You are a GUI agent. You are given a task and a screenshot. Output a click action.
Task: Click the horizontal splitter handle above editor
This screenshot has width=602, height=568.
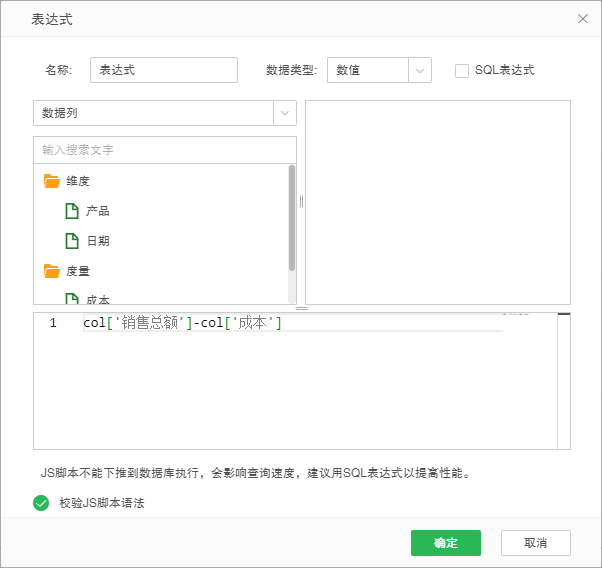point(301,308)
